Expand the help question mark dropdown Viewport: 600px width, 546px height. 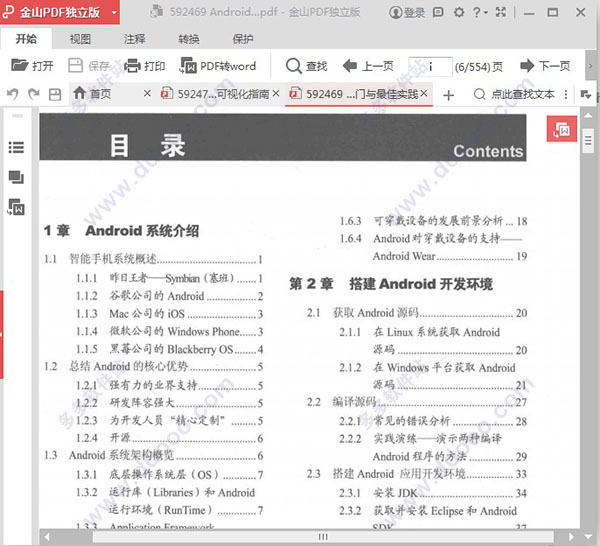480,12
